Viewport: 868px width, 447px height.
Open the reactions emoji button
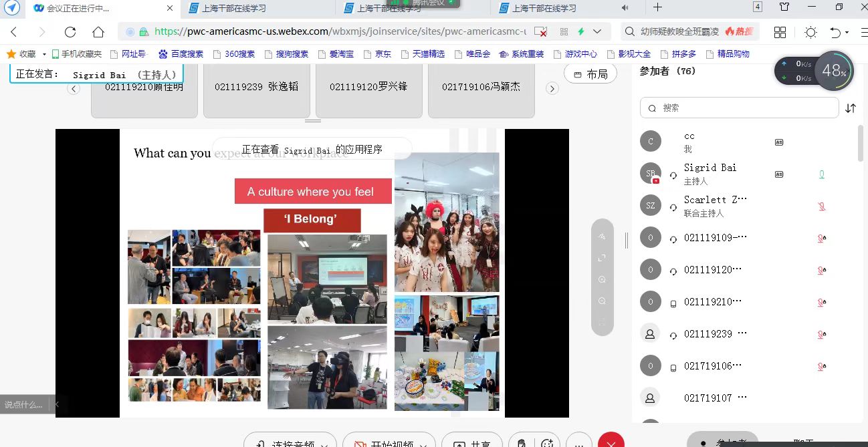547,442
